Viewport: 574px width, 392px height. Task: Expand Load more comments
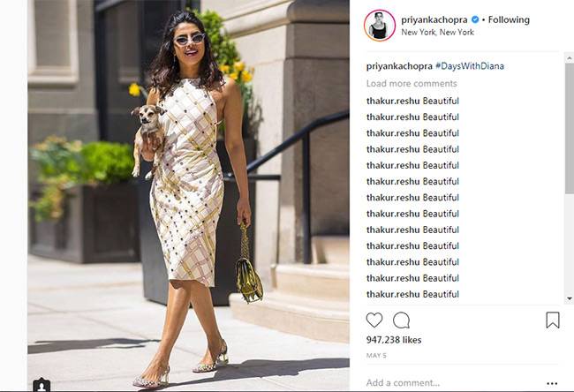click(412, 84)
